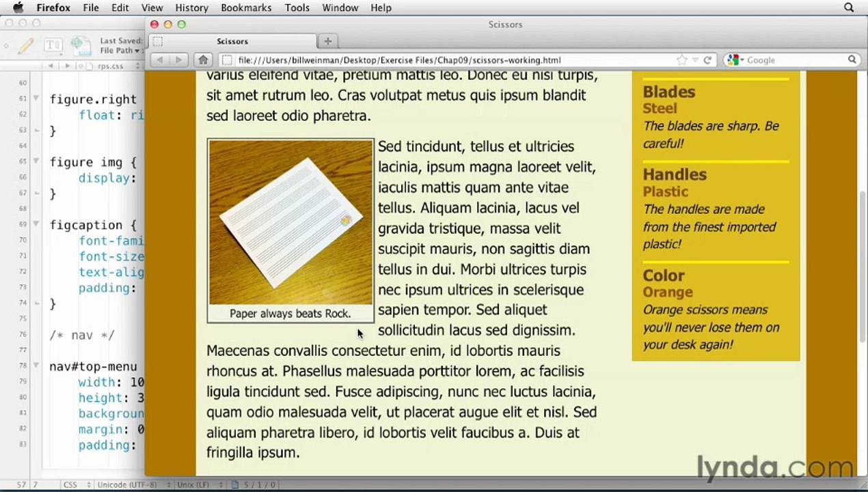Click the Blades heading in sidebar
Viewport: 868px width, 492px height.
pos(669,92)
